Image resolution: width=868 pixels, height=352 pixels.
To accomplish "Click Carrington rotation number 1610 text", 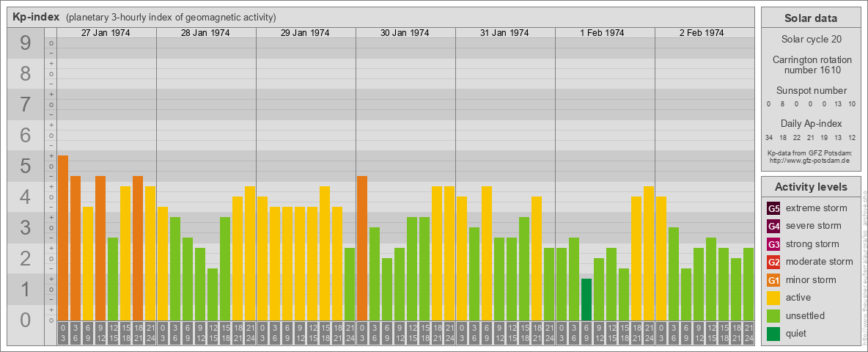I will tap(812, 65).
